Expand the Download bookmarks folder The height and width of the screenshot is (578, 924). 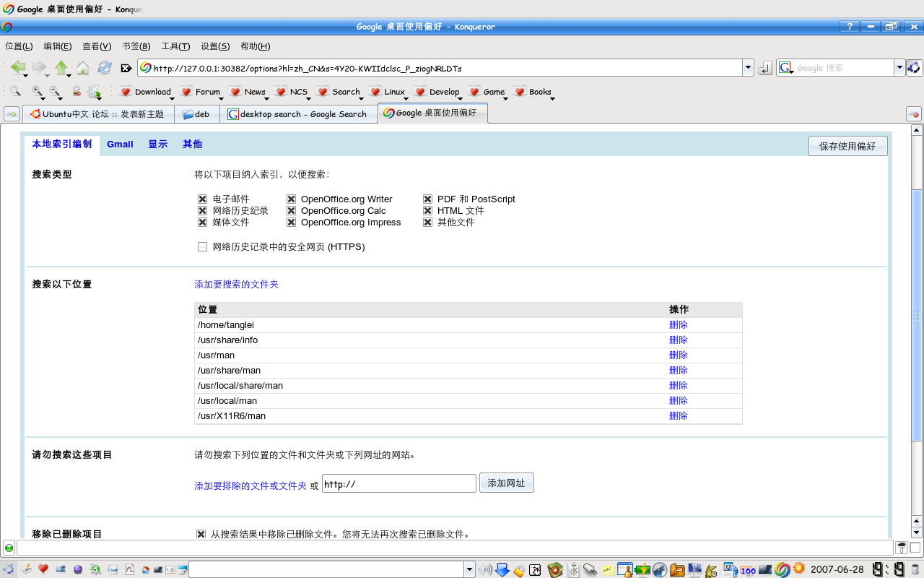click(x=146, y=92)
